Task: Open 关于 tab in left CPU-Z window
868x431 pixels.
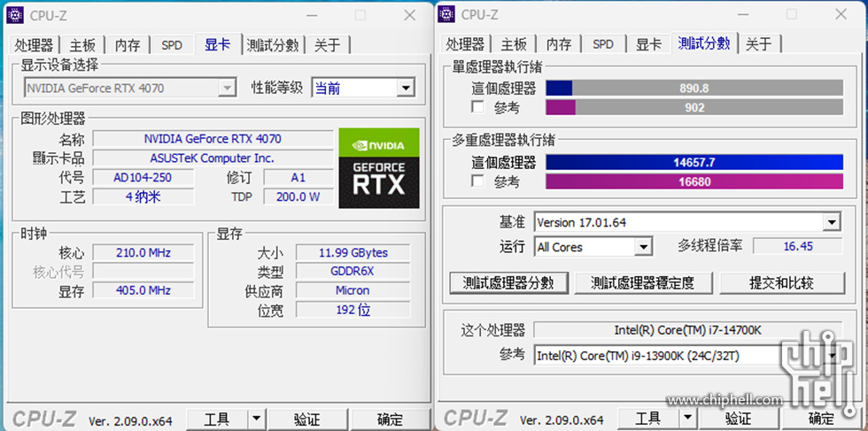Action: click(x=327, y=45)
